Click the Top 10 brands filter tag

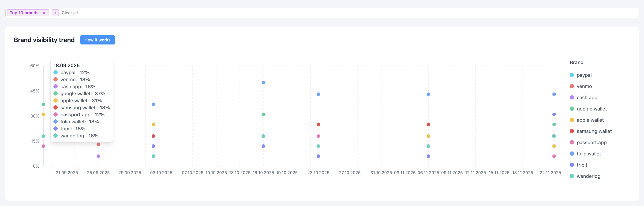click(x=24, y=13)
